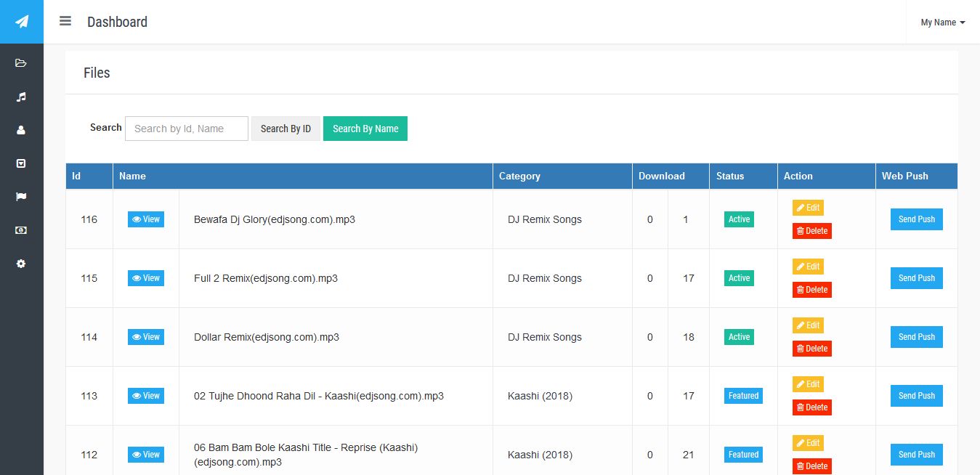Toggle the sidebar with the hamburger icon

point(65,21)
